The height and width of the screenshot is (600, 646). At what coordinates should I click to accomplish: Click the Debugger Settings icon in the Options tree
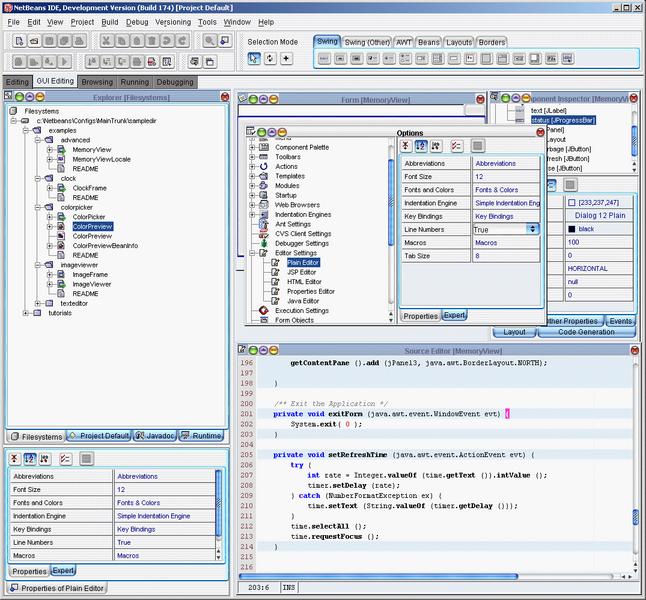264,243
